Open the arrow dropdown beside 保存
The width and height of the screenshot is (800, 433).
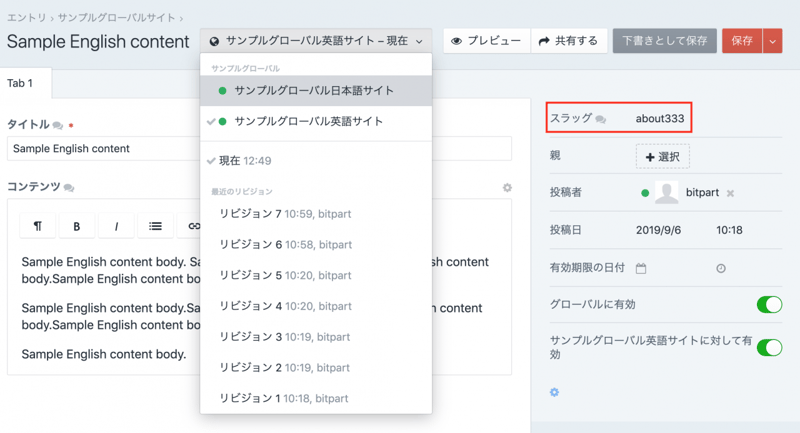pos(772,41)
